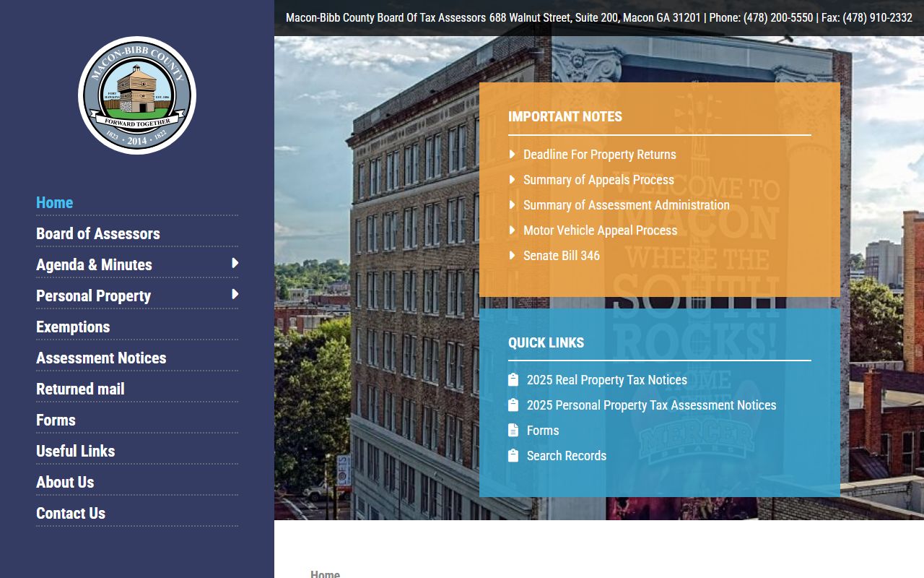Click the clipboard icon beside 2025 Personal Property Tax Assessment Notices
This screenshot has width=924, height=578.
pyautogui.click(x=513, y=405)
